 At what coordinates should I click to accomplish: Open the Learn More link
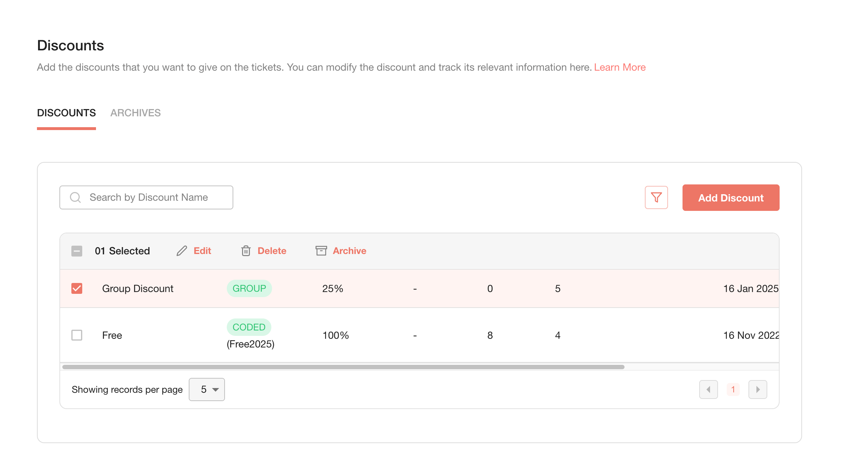click(x=619, y=67)
